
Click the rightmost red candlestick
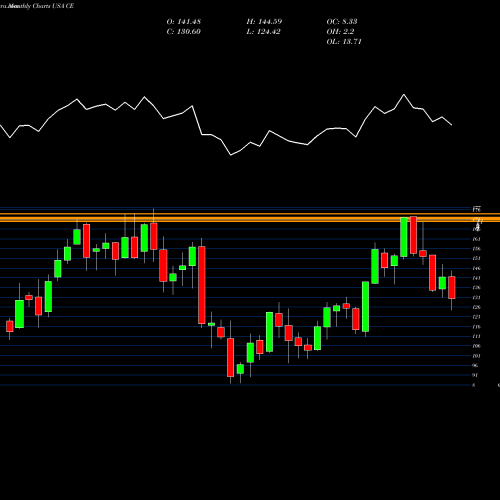(x=452, y=287)
